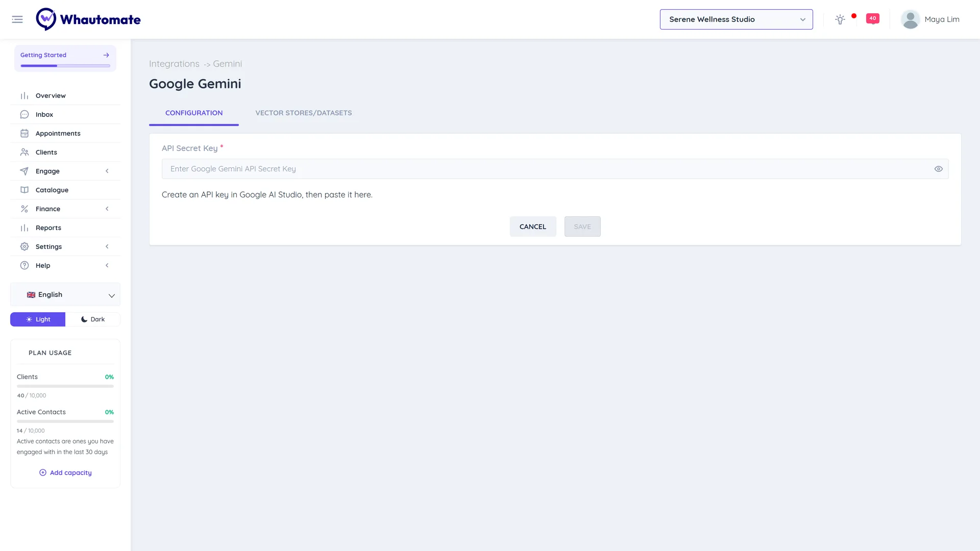The height and width of the screenshot is (551, 980).
Task: Expand the Engage submenu chevron
Action: pos(107,171)
